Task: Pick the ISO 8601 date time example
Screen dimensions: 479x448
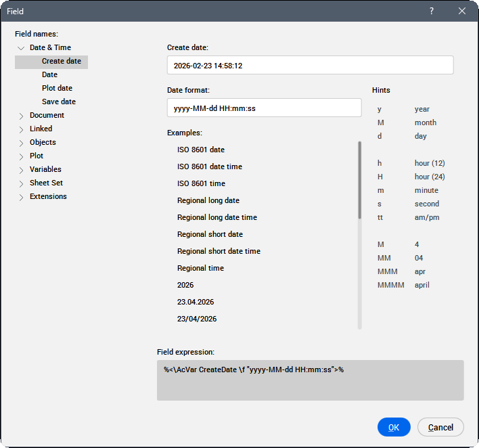Action: tap(210, 166)
